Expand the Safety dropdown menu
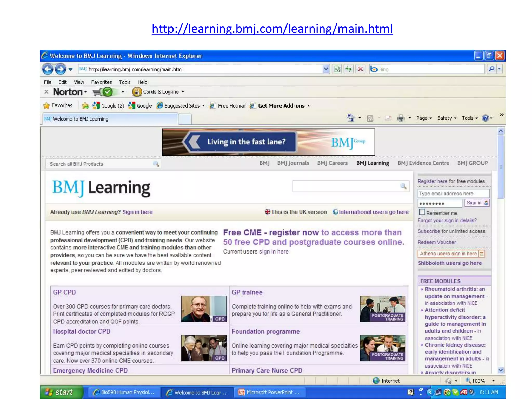The image size is (532, 399). (447, 118)
